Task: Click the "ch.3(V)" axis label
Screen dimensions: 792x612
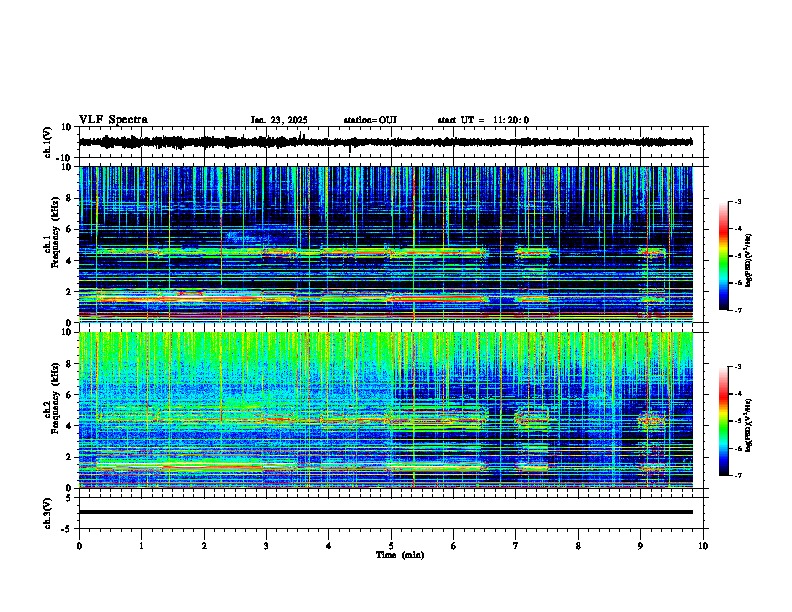Action: click(x=47, y=513)
